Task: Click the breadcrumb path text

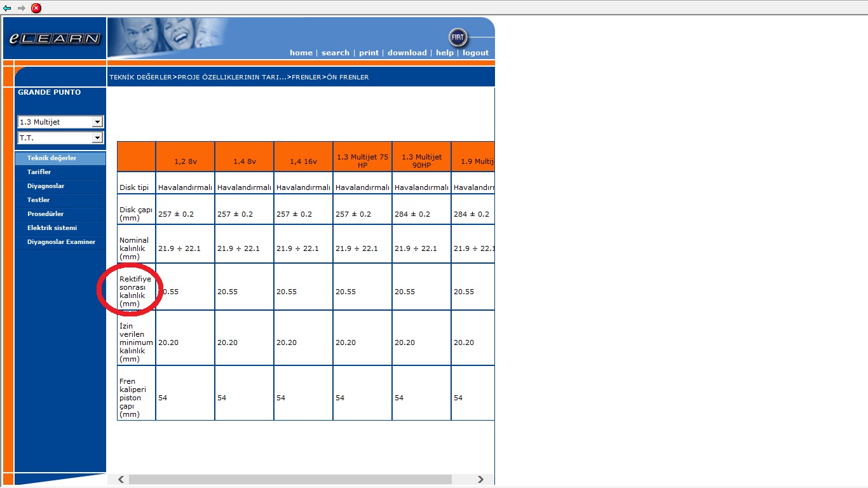Action: pos(239,77)
